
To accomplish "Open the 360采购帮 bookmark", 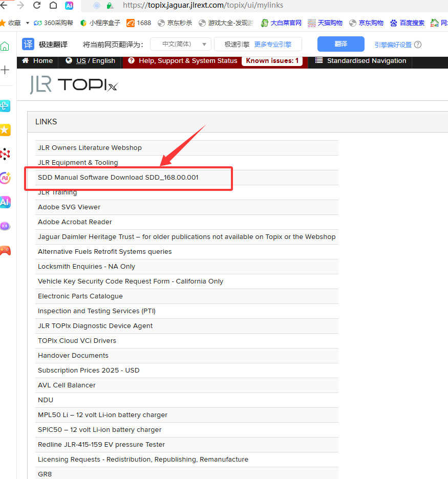I will (53, 23).
